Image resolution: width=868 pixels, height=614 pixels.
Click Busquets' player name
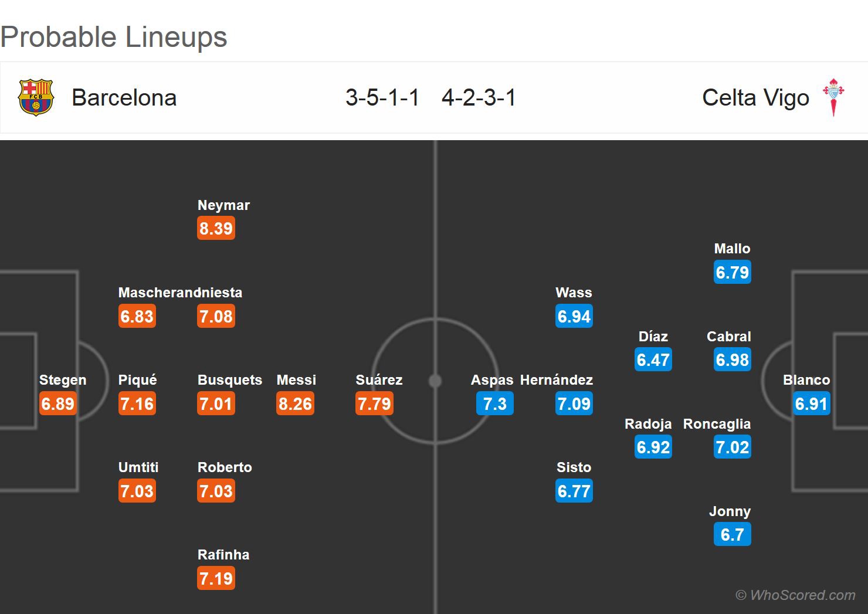(x=230, y=380)
